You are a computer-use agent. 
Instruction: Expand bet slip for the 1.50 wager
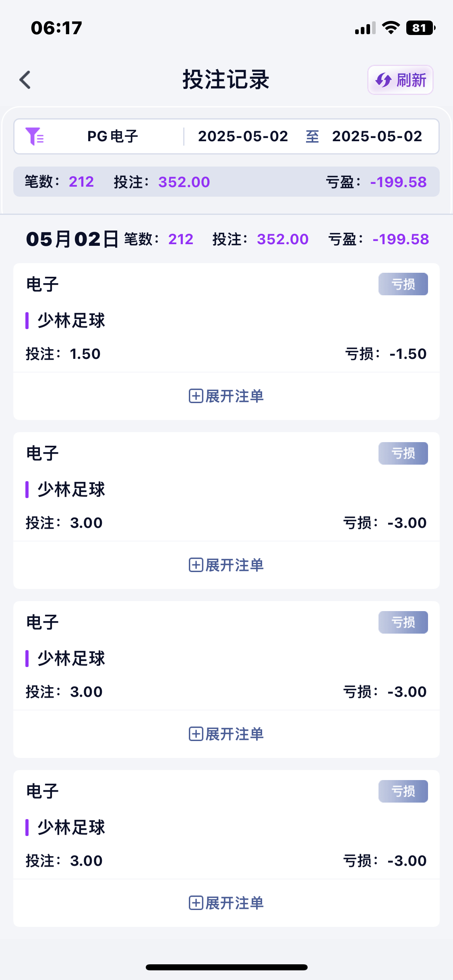(x=226, y=396)
